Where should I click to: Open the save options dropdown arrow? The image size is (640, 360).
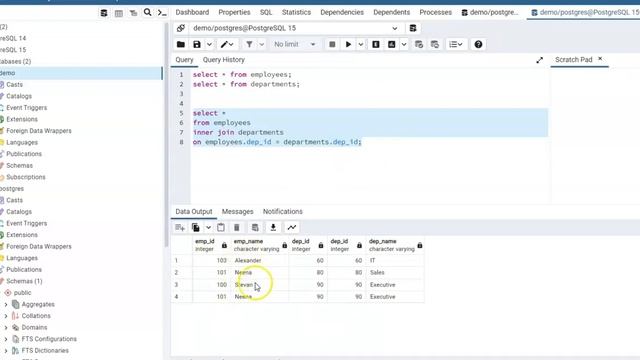tap(209, 44)
